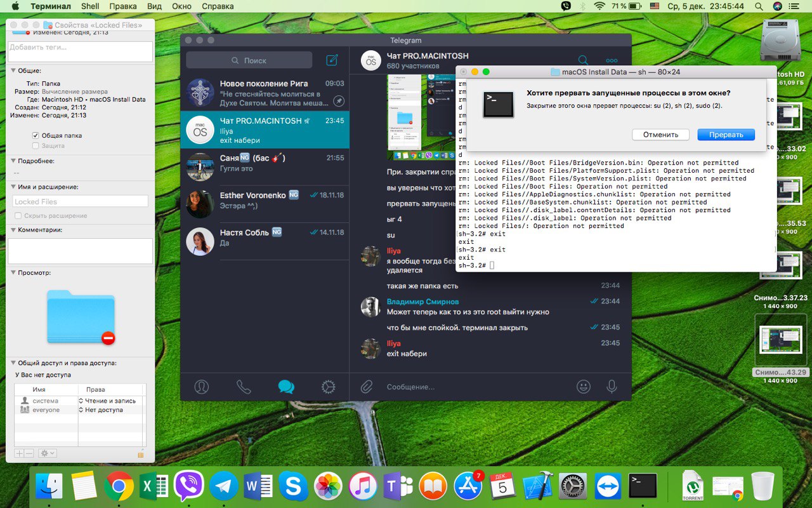Collapse Просмотр section triangle
This screenshot has width=812, height=508.
[x=13, y=272]
